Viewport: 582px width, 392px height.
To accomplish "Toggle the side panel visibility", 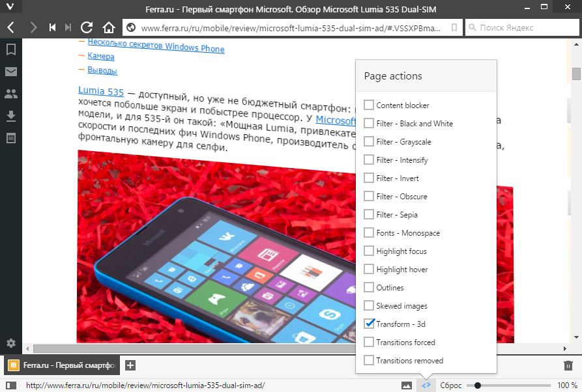I will coord(11,385).
